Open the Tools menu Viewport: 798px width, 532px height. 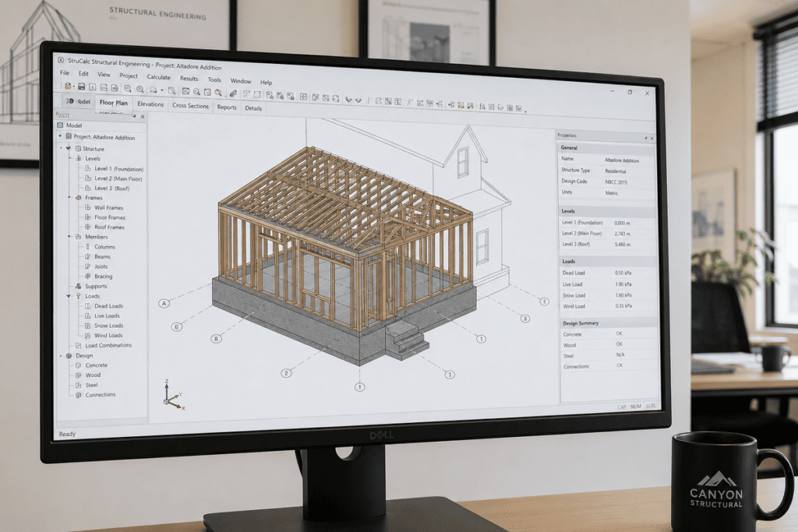tap(214, 79)
